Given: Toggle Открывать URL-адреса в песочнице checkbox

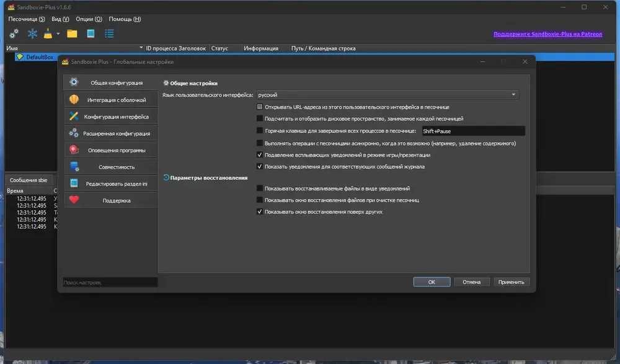Looking at the screenshot, I should [259, 107].
